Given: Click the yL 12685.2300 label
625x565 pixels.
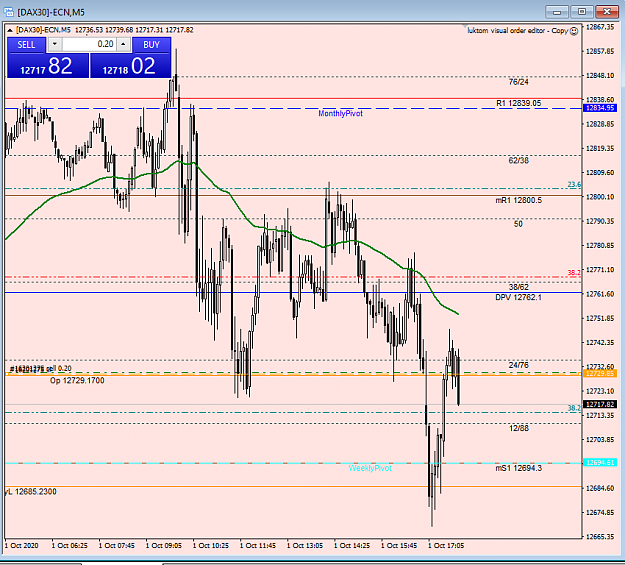Looking at the screenshot, I should click(x=31, y=492).
